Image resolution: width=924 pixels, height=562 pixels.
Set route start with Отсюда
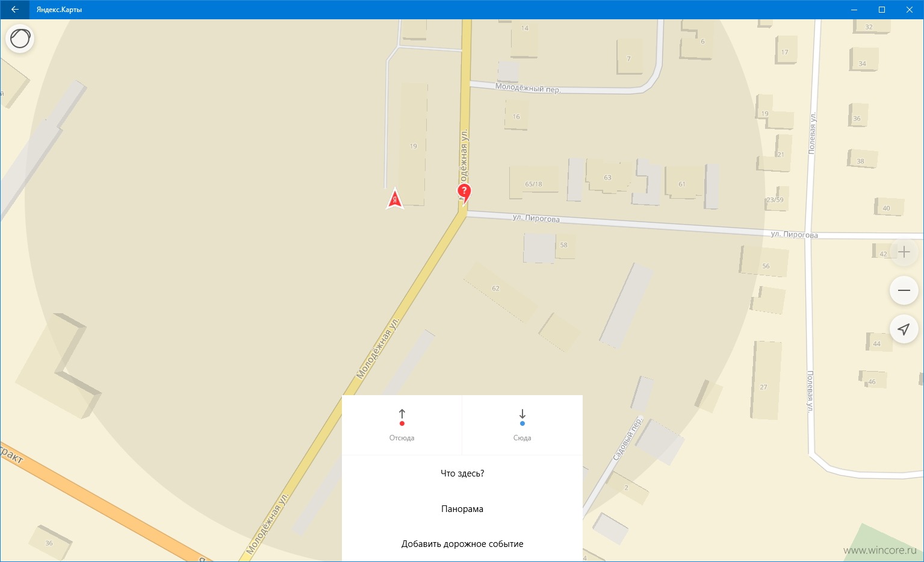point(402,425)
